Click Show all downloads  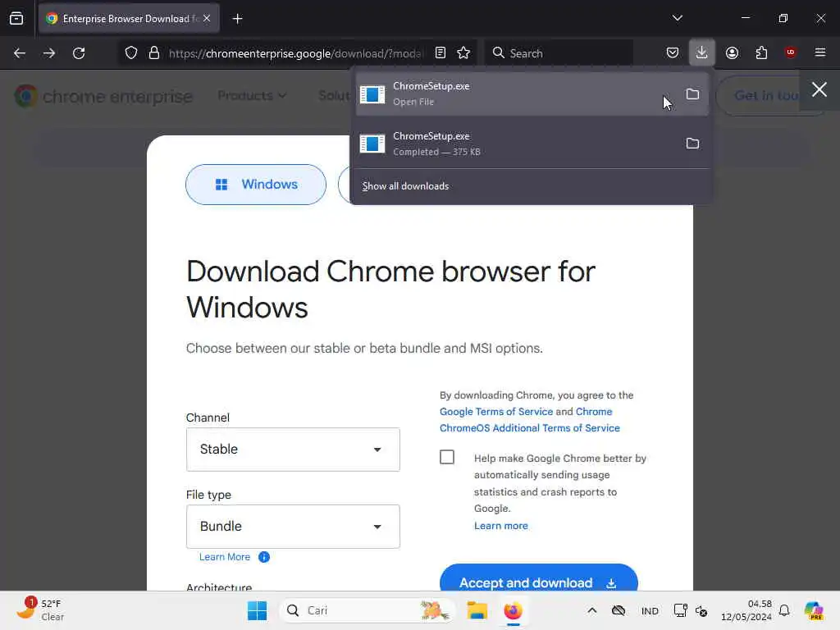(405, 186)
